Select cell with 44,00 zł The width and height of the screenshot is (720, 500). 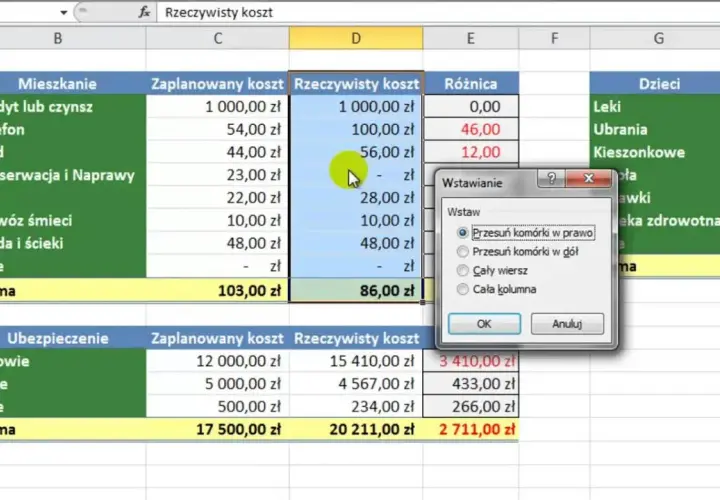pos(218,152)
